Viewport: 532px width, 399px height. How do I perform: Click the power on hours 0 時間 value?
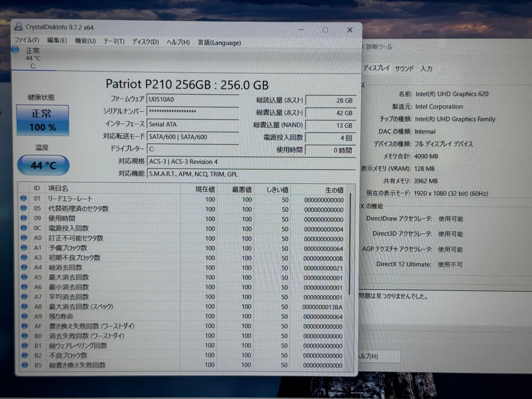click(331, 150)
